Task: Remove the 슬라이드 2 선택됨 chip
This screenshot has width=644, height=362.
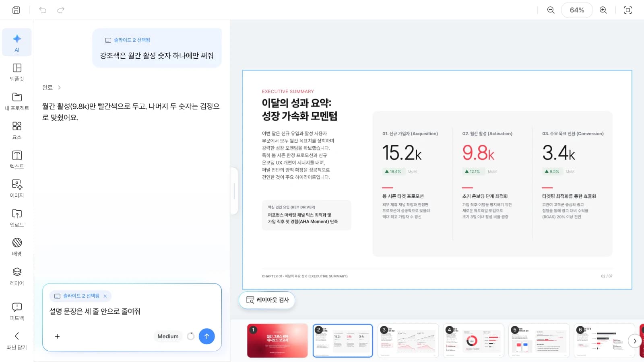Action: pos(105,296)
